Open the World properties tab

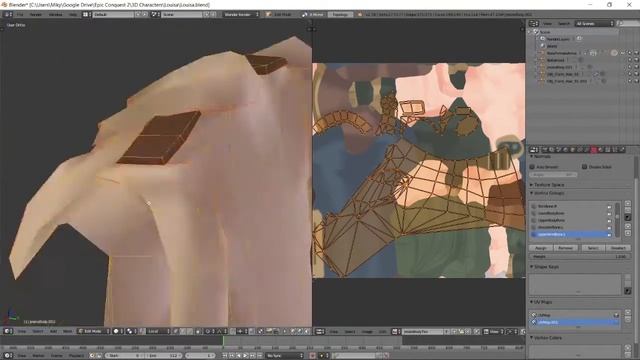point(566,150)
